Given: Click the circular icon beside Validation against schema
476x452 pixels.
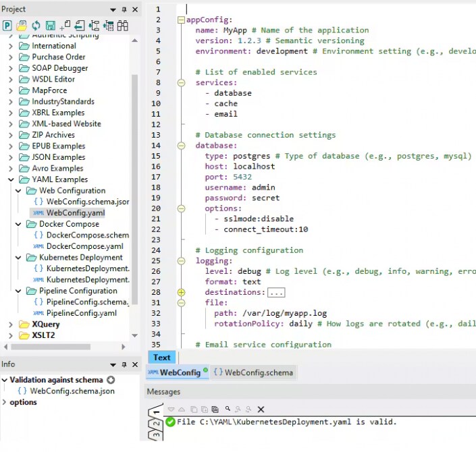Looking at the screenshot, I should click(111, 380).
